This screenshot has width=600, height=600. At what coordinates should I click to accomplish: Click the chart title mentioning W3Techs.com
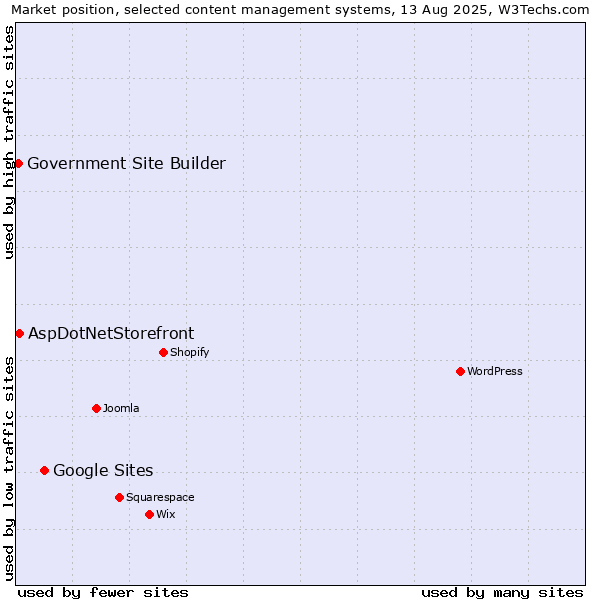pos(300,10)
